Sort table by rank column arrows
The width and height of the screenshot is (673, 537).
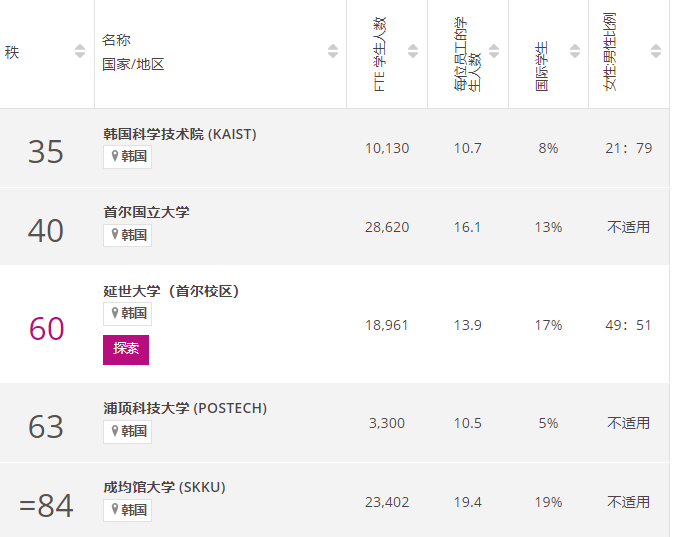tap(80, 51)
